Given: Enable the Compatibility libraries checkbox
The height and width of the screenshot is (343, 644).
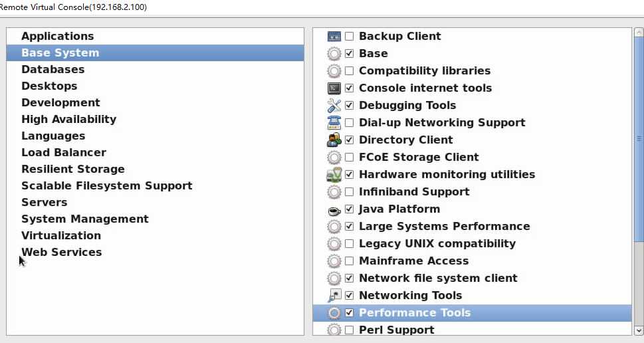Looking at the screenshot, I should [350, 71].
